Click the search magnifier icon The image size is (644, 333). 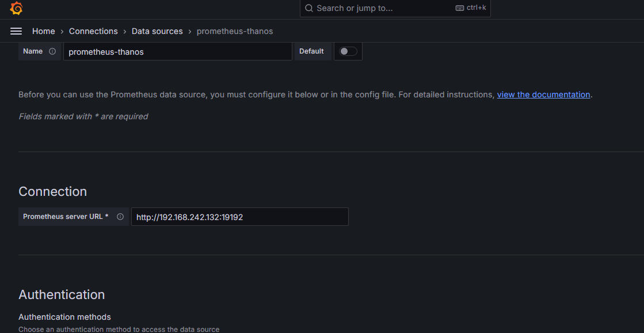[x=309, y=8]
